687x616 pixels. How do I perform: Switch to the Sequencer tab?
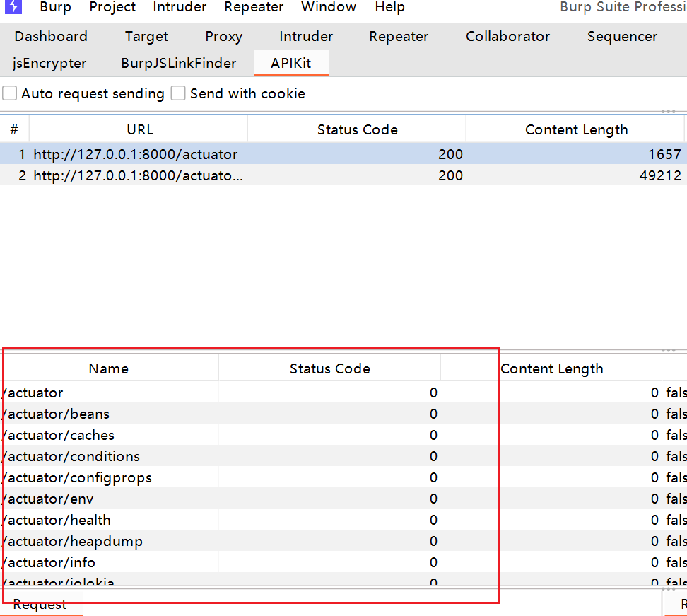pyautogui.click(x=622, y=36)
